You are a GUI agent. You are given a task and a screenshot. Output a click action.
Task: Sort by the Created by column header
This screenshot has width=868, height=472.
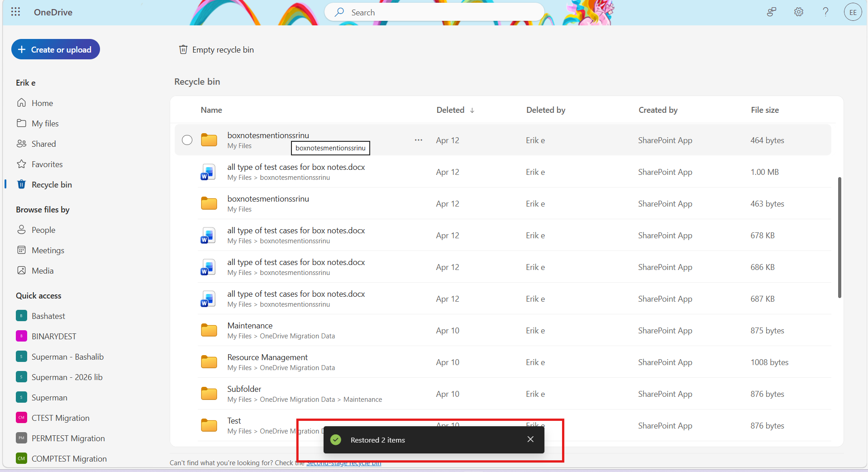pos(658,110)
